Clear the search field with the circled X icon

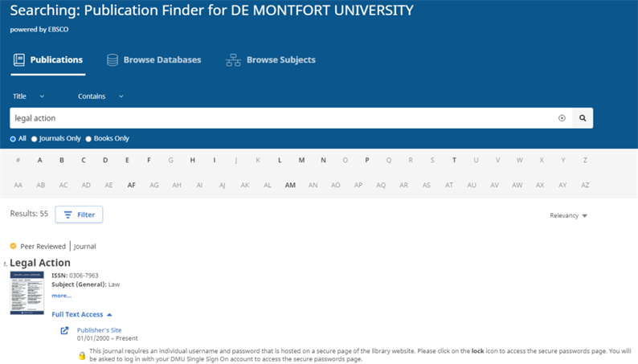(562, 118)
